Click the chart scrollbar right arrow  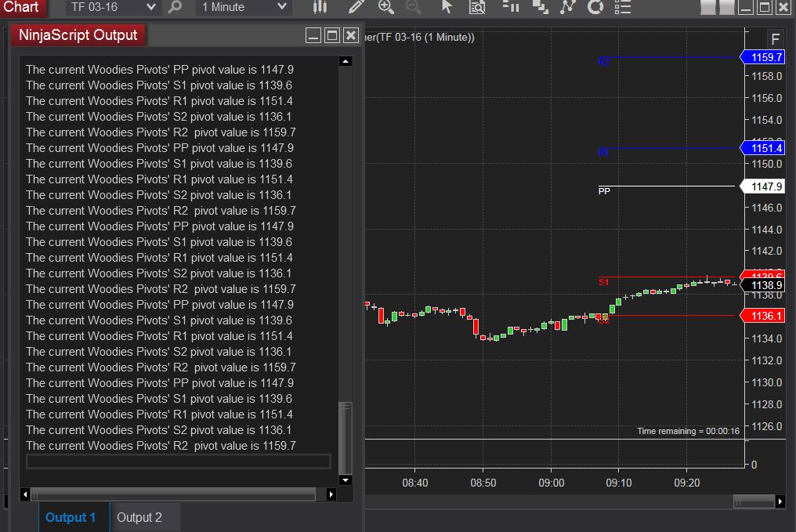pos(780,501)
